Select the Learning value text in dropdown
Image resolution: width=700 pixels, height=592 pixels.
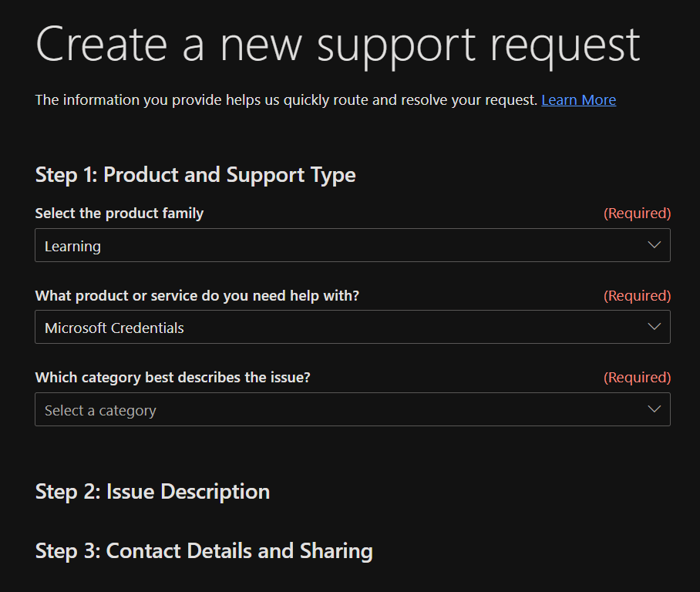(x=72, y=247)
